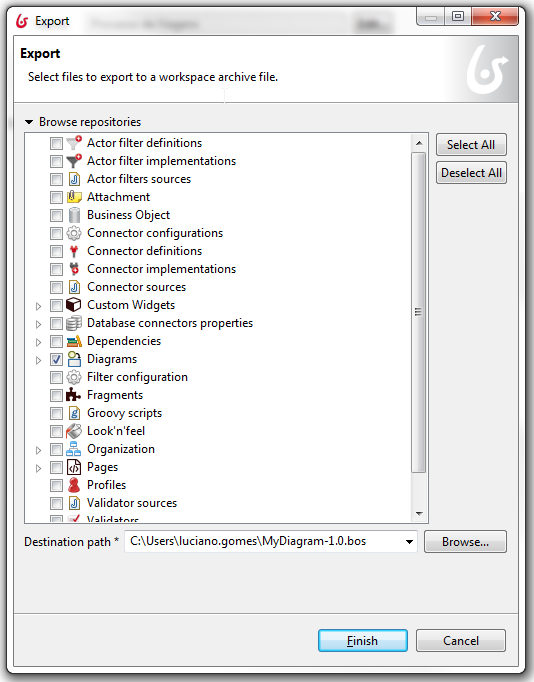Click the Actor filter definitions funnel icon
Image resolution: width=534 pixels, height=682 pixels.
point(74,143)
